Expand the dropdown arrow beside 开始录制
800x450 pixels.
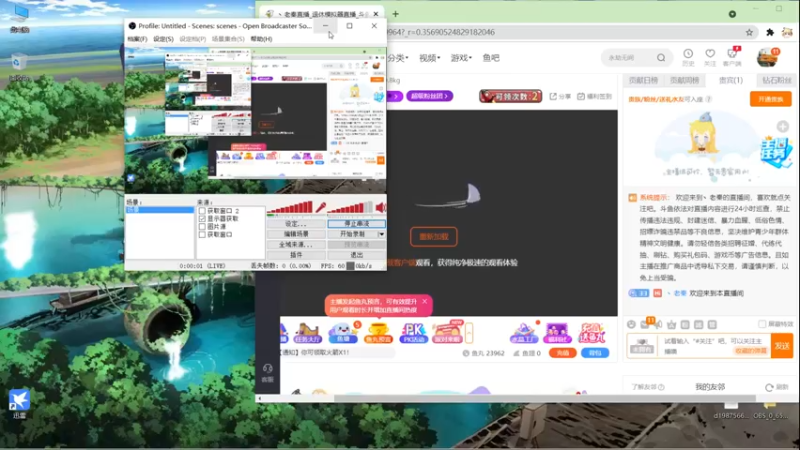pos(382,234)
